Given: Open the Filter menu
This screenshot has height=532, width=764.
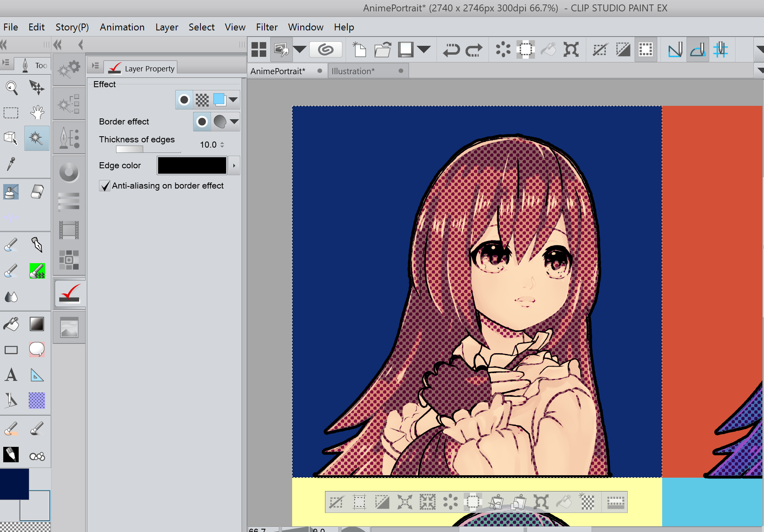Looking at the screenshot, I should tap(267, 27).
